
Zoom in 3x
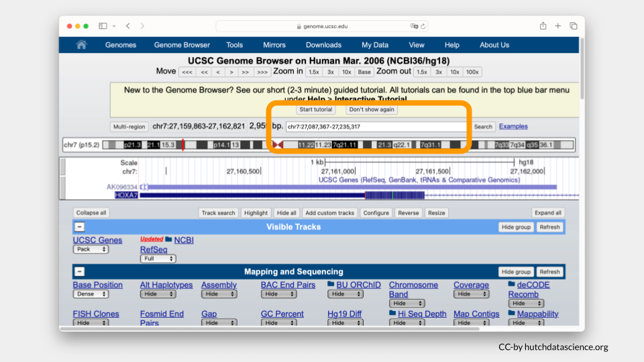(331, 72)
